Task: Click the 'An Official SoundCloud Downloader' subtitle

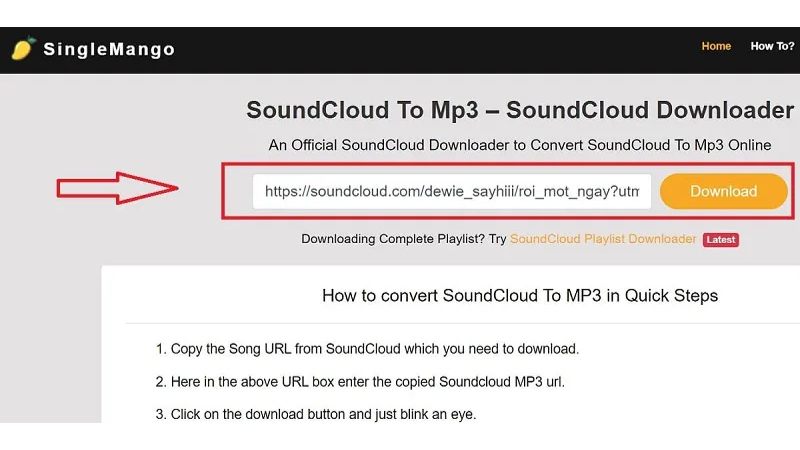Action: pyautogui.click(x=520, y=145)
